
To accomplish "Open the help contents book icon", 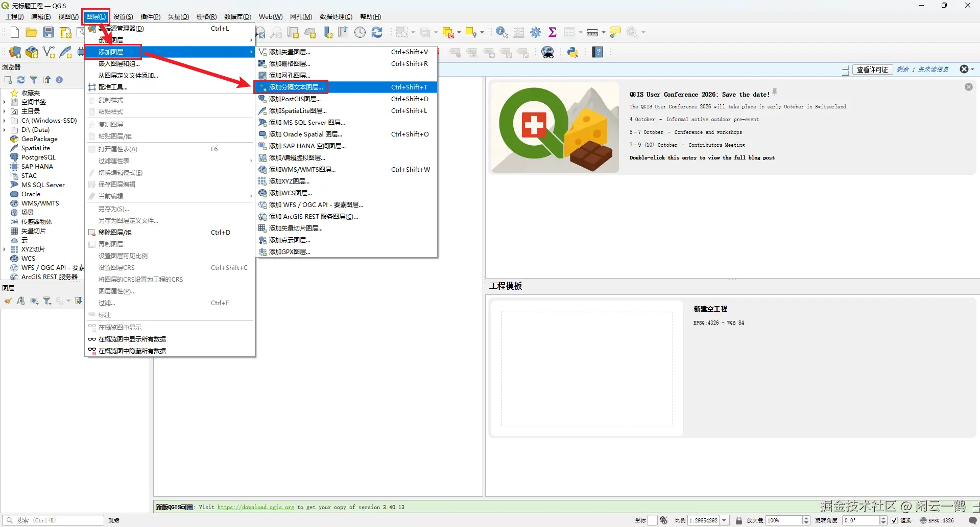I will [597, 52].
